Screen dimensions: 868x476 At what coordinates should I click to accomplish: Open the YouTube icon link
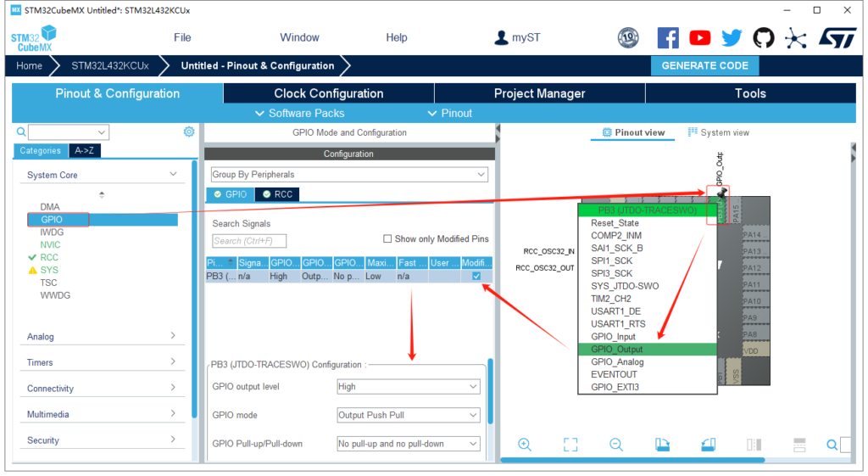coord(700,37)
